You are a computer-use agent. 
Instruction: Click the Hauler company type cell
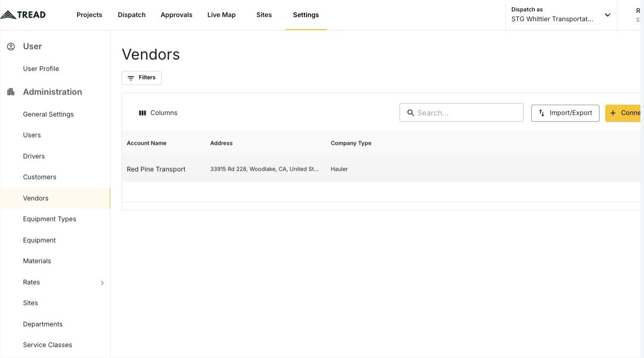pos(339,169)
